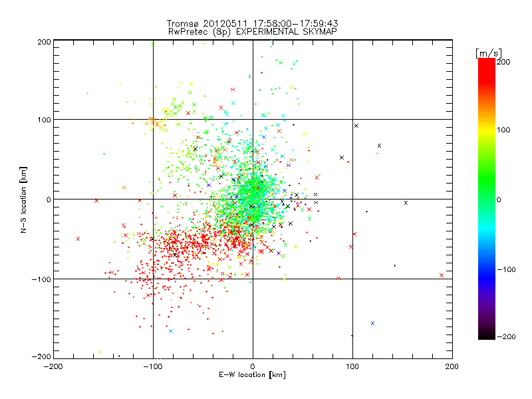The width and height of the screenshot is (532, 399).
Task: Click the red X marker at far right edge
Action: (x=442, y=275)
